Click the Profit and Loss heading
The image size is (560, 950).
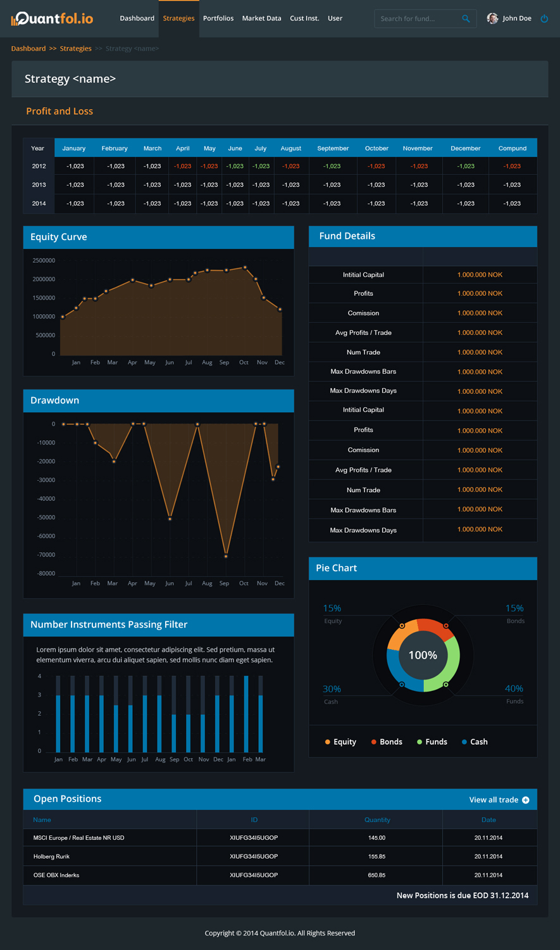59,111
